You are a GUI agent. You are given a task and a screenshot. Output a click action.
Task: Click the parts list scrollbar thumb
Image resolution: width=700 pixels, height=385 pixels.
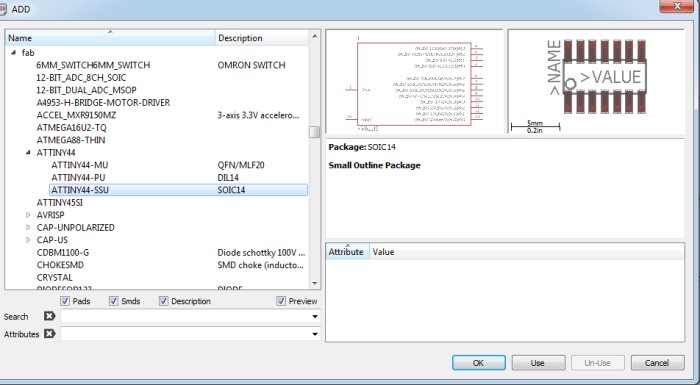pos(315,132)
